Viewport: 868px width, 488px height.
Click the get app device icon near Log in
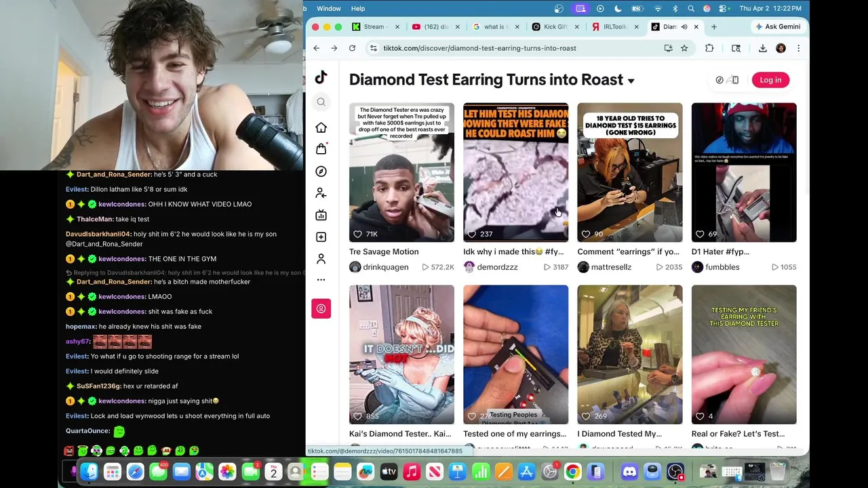tap(735, 80)
